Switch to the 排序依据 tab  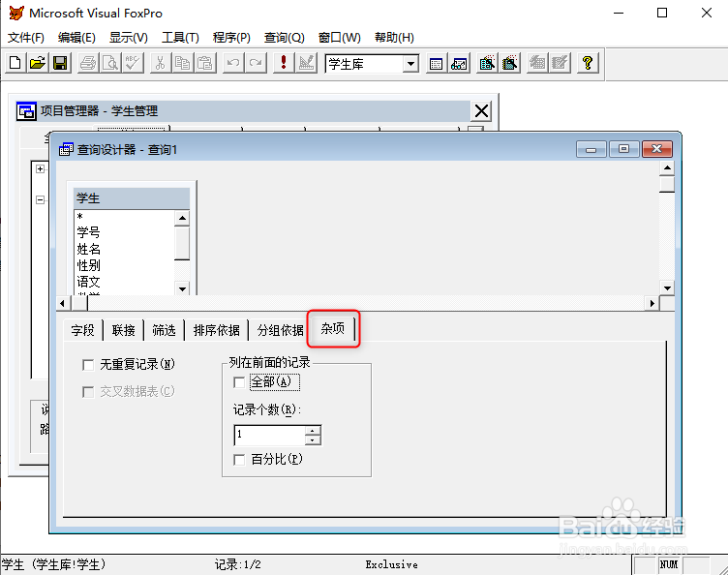(x=216, y=330)
